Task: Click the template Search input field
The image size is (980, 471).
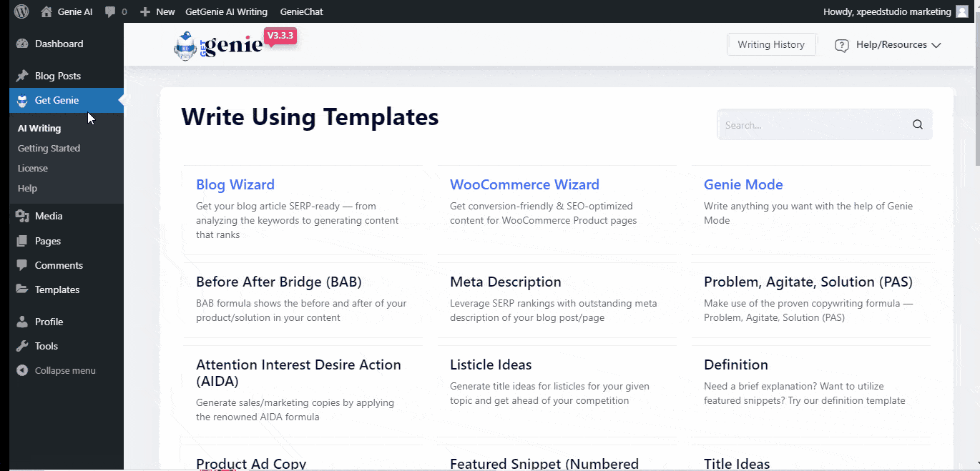Action: 824,124
